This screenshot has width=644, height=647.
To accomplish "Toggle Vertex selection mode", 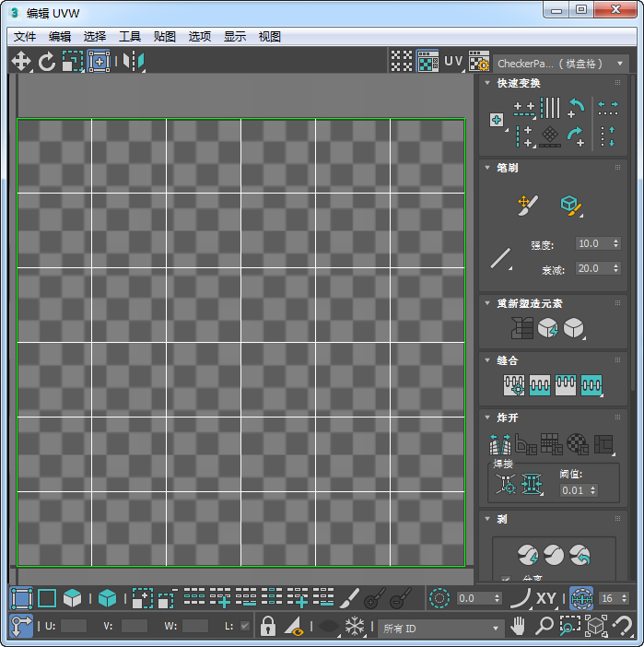I will [21, 598].
